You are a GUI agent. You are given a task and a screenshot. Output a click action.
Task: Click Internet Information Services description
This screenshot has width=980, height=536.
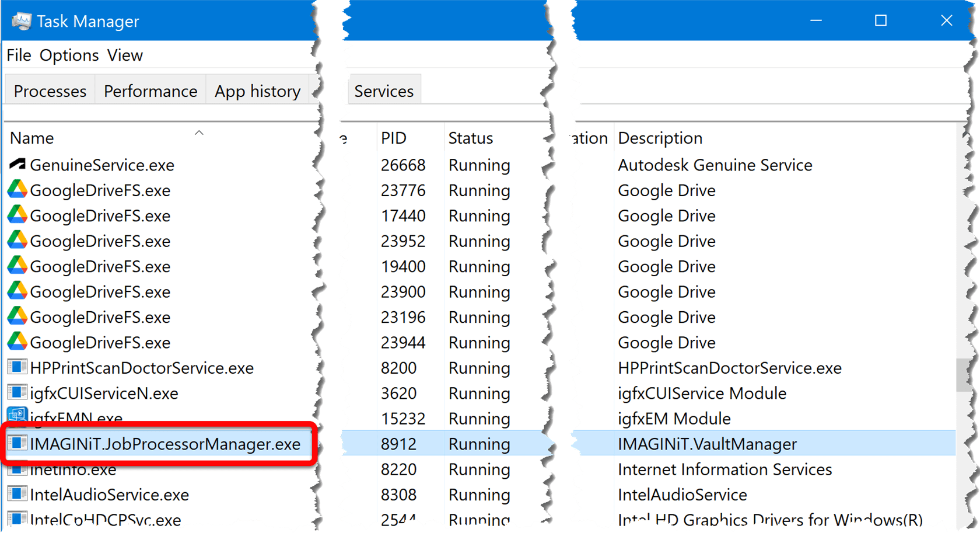click(x=724, y=469)
